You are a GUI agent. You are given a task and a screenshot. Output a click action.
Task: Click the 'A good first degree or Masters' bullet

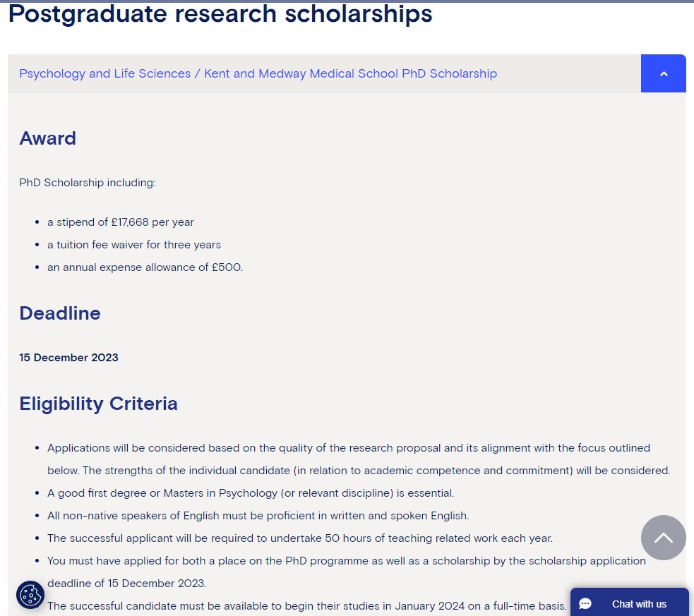[x=251, y=493]
